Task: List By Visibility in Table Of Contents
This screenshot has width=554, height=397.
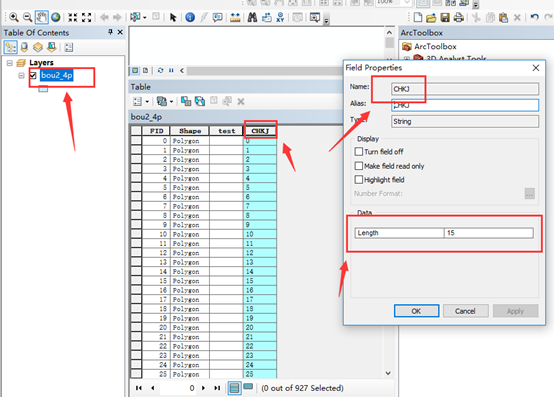Action: pos(38,47)
